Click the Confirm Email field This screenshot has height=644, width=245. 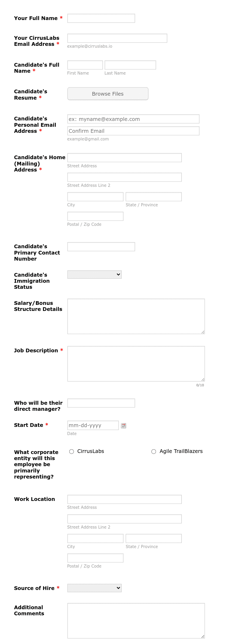133,131
